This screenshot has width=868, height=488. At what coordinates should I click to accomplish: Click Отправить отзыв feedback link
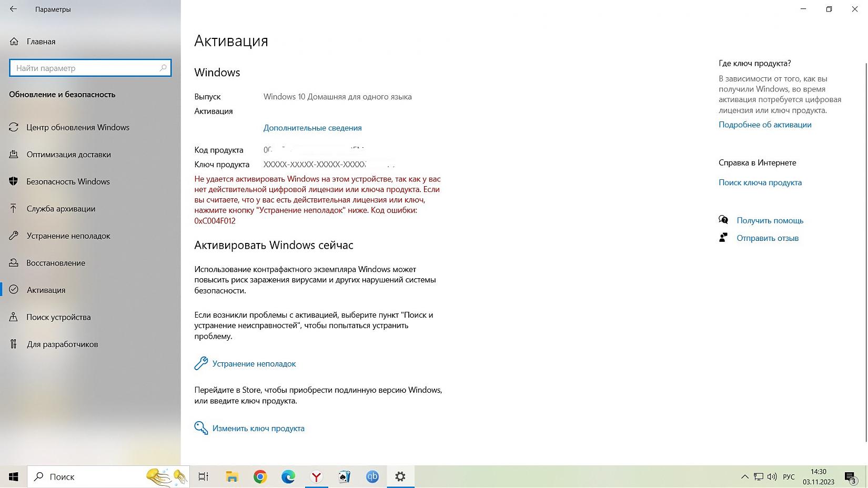[x=767, y=238]
